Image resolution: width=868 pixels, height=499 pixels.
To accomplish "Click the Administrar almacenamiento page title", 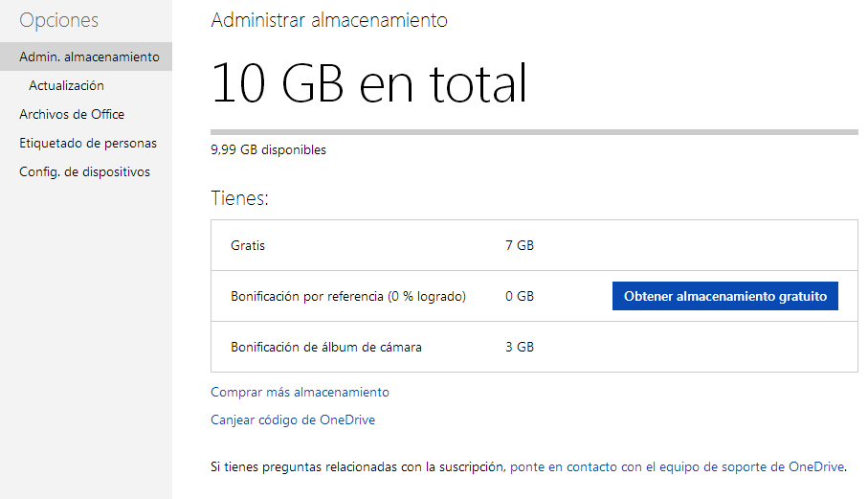I will click(329, 20).
